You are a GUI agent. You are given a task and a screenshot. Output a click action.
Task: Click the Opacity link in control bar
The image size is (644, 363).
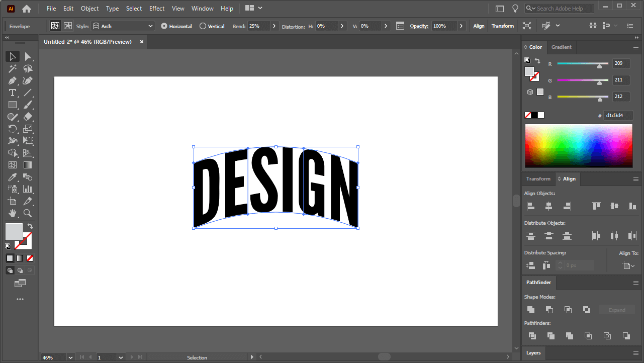pyautogui.click(x=419, y=26)
